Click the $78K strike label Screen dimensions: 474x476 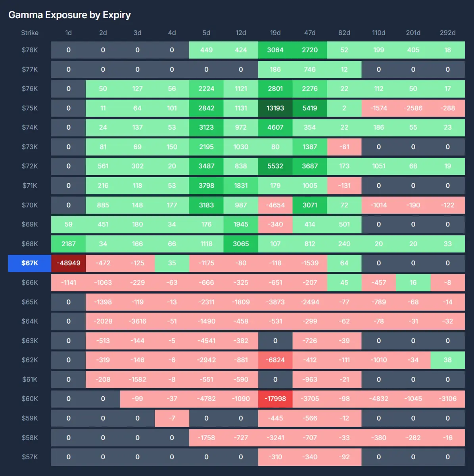pyautogui.click(x=30, y=50)
